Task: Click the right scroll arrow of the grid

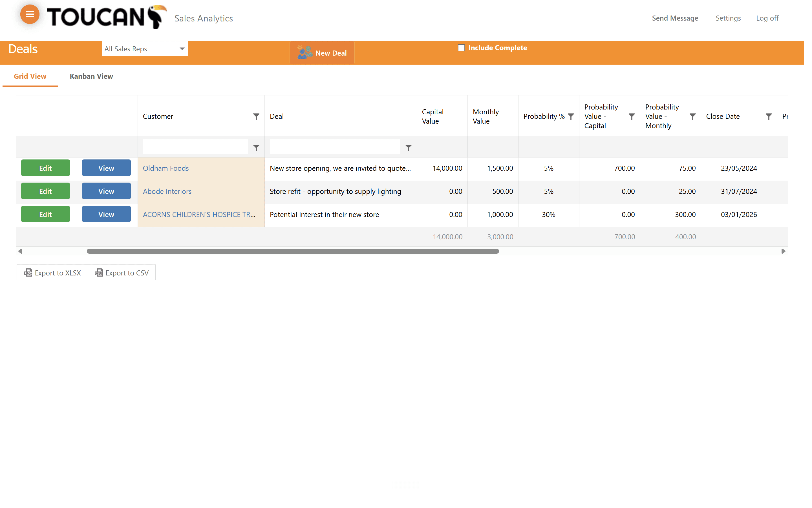Action: click(x=784, y=251)
